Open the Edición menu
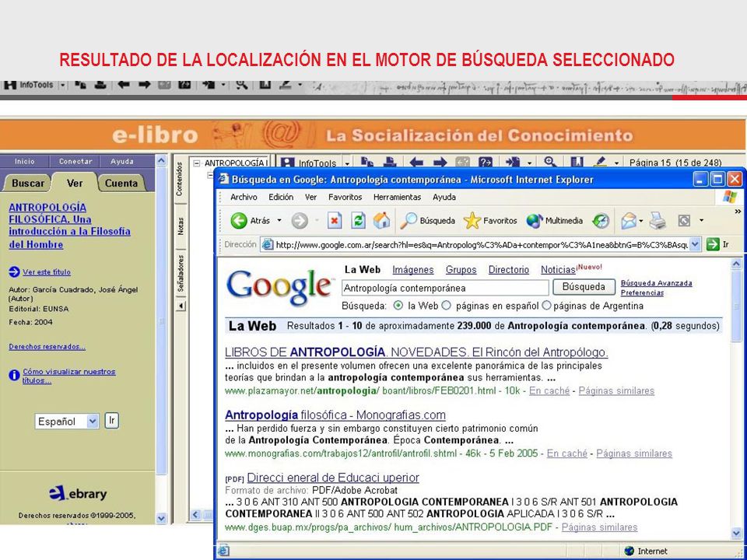The width and height of the screenshot is (747, 560). tap(281, 197)
